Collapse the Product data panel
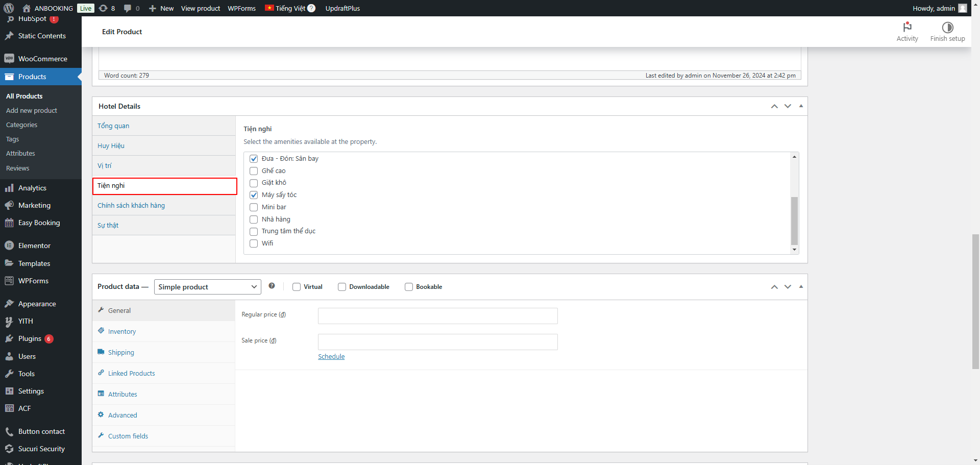Viewport: 980px width, 465px height. click(801, 287)
